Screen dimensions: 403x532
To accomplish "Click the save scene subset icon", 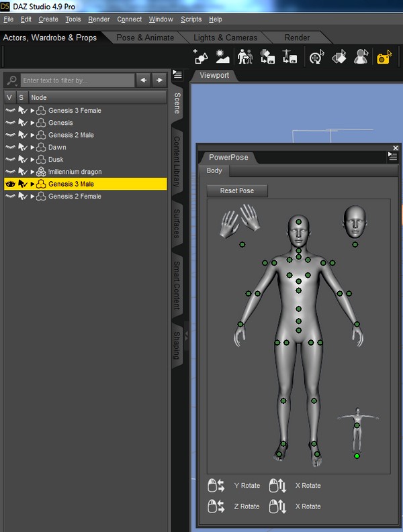I will tap(267, 56).
